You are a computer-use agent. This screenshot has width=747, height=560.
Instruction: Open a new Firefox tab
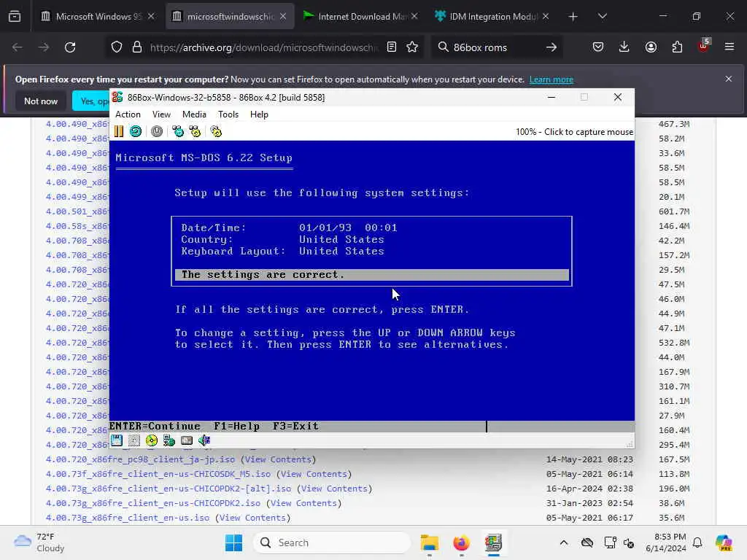tap(573, 17)
